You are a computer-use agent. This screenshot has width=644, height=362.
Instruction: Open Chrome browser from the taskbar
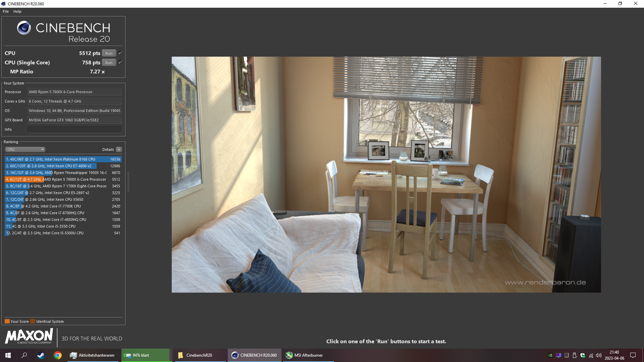(58, 355)
